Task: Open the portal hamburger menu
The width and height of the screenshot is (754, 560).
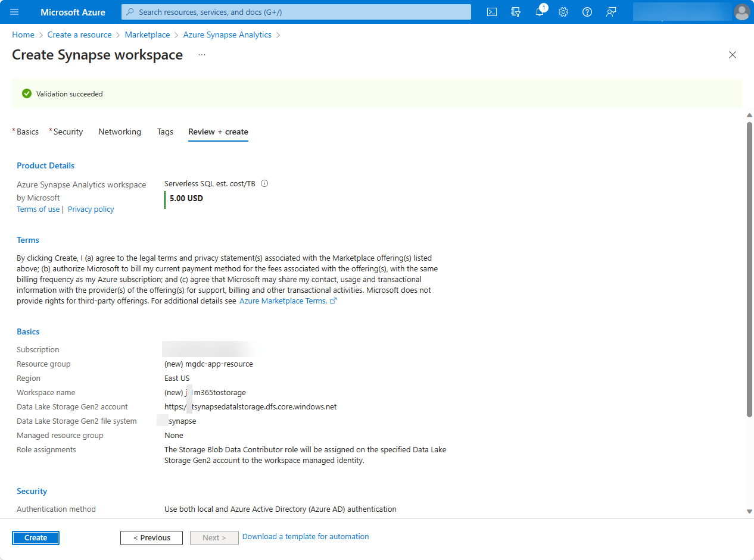Action: [x=15, y=11]
